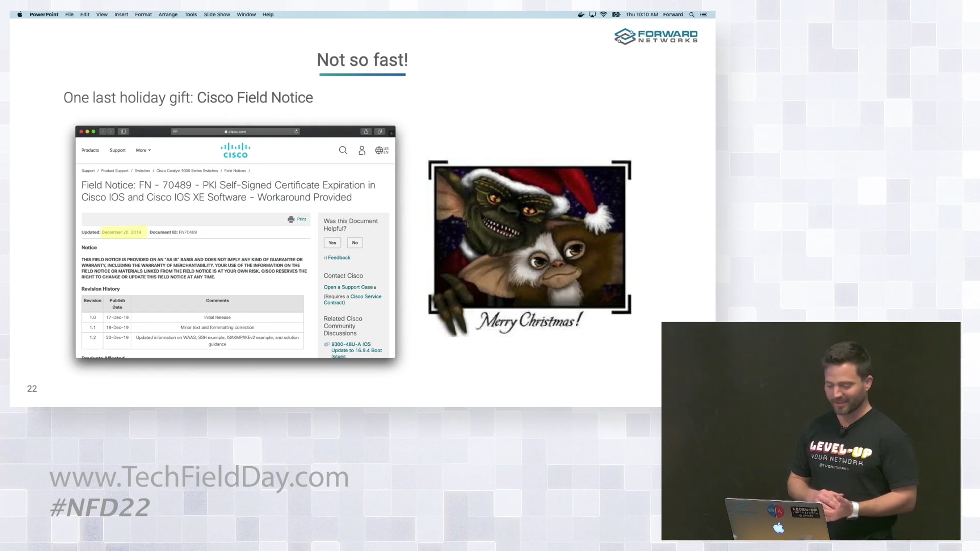The width and height of the screenshot is (980, 551).
Task: Expand the More dropdown on Cisco site
Action: pyautogui.click(x=143, y=150)
